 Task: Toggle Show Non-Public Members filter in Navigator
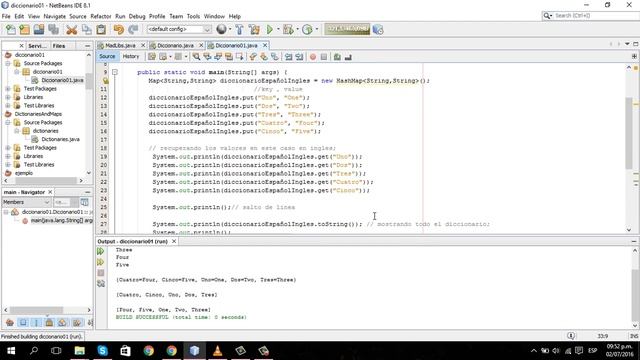[49, 322]
